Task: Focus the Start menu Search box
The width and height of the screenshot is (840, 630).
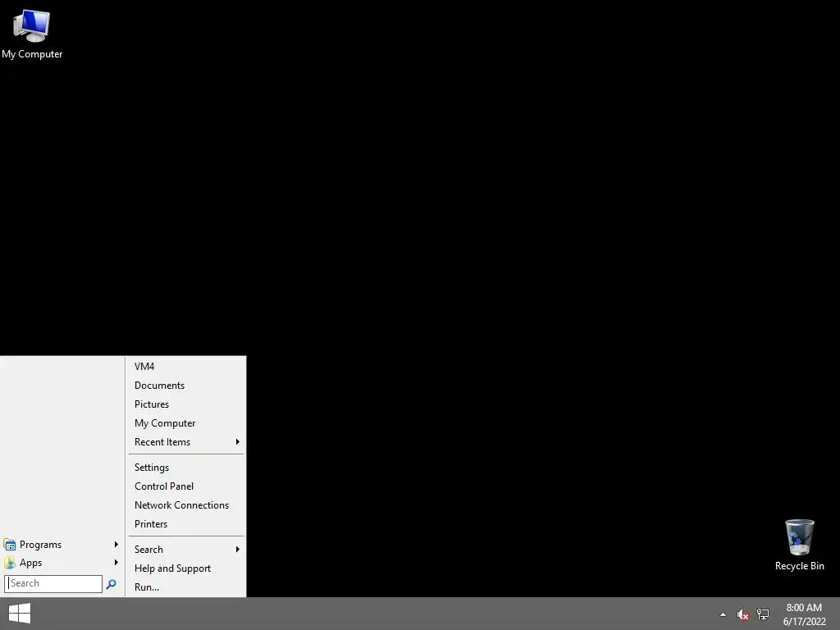Action: [x=53, y=584]
